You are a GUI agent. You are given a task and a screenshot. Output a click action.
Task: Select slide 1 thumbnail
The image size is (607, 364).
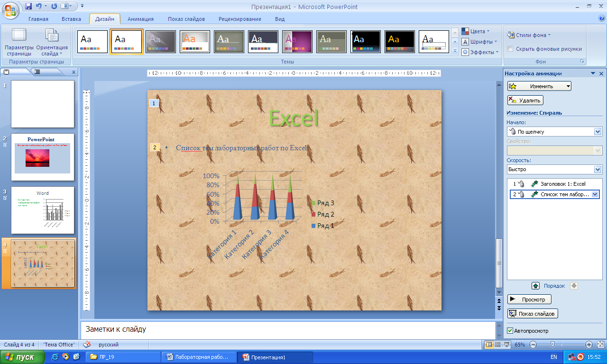[x=43, y=104]
